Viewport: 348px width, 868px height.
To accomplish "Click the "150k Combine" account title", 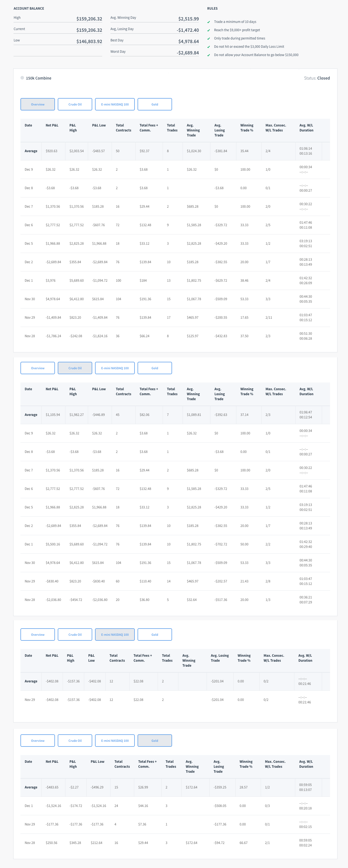I will (x=38, y=78).
